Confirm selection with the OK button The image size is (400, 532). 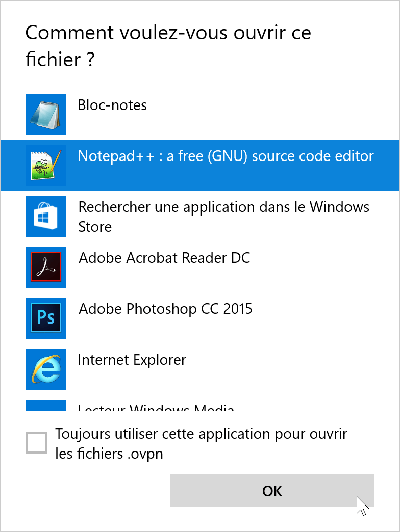(x=272, y=490)
